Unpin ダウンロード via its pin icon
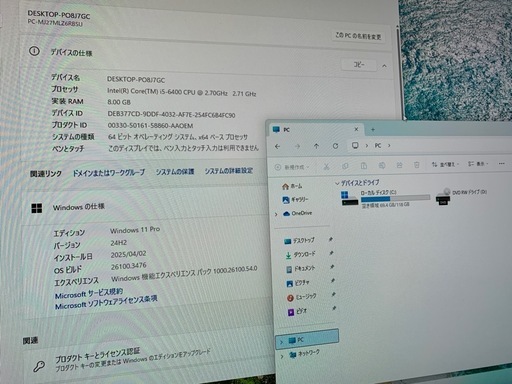Viewport: 512px width, 384px height. tap(331, 253)
